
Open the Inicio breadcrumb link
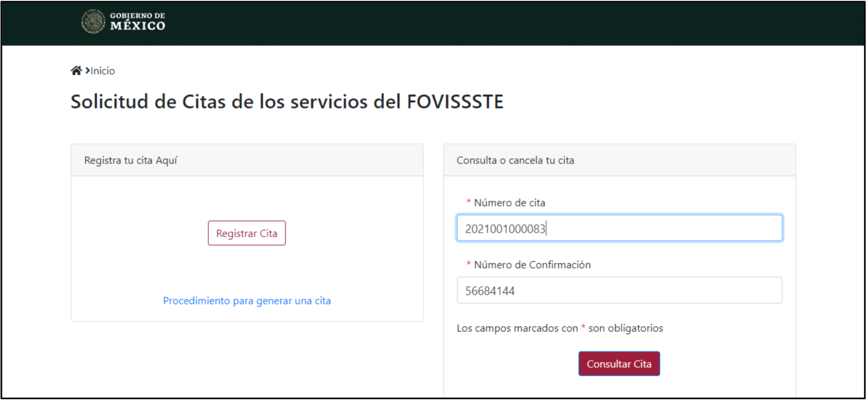tap(103, 71)
